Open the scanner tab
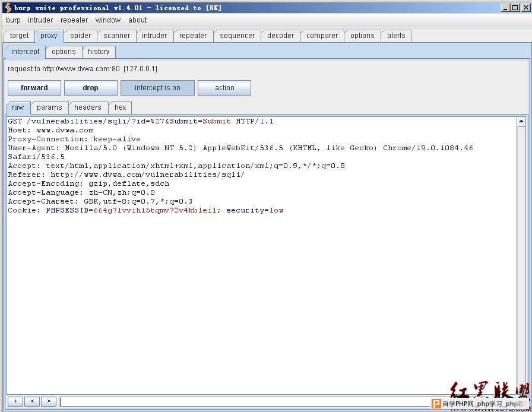Image resolution: width=532 pixels, height=412 pixels. pyautogui.click(x=117, y=36)
